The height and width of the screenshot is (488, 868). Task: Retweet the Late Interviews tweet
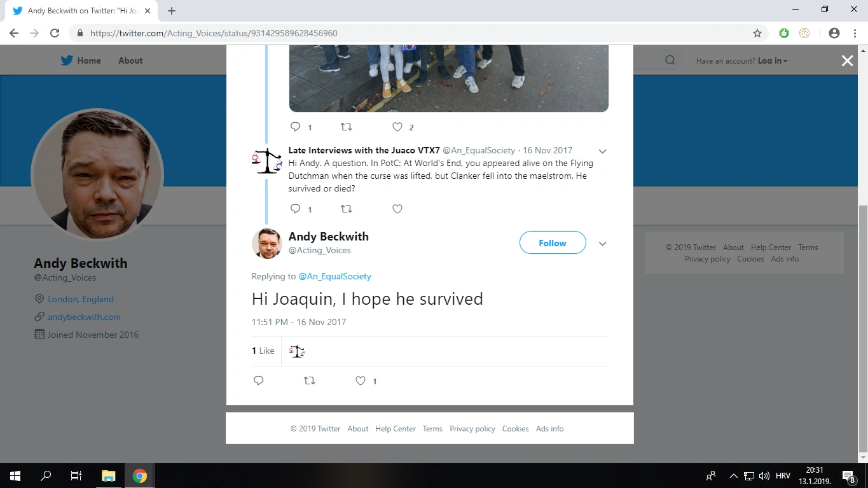[x=346, y=209]
